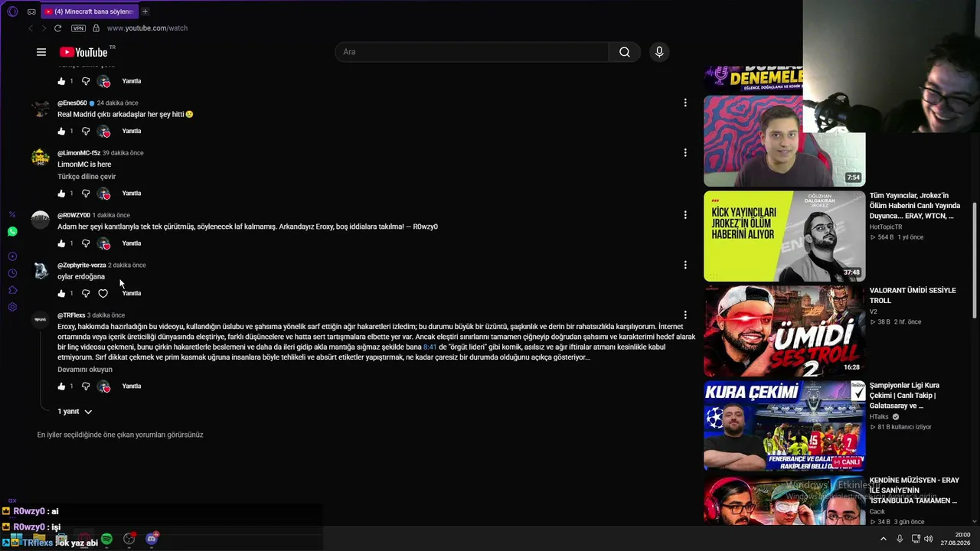Image resolution: width=980 pixels, height=551 pixels.
Task: Open options menu for @LimonMC-f5z comment
Action: point(685,152)
